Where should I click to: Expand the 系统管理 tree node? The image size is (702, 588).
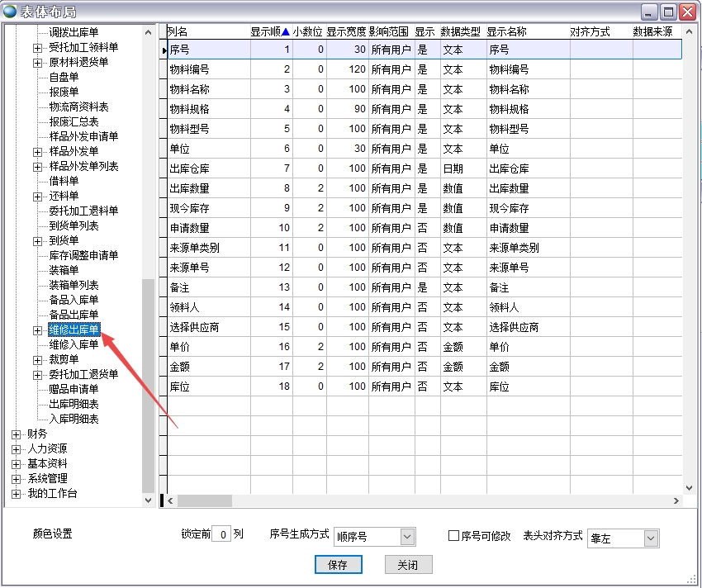pyautogui.click(x=16, y=478)
